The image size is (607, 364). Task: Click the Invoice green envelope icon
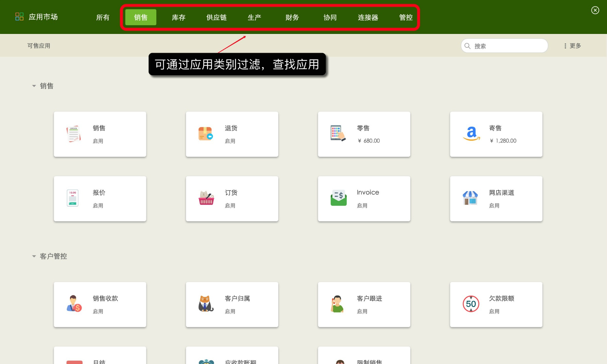[x=339, y=198]
